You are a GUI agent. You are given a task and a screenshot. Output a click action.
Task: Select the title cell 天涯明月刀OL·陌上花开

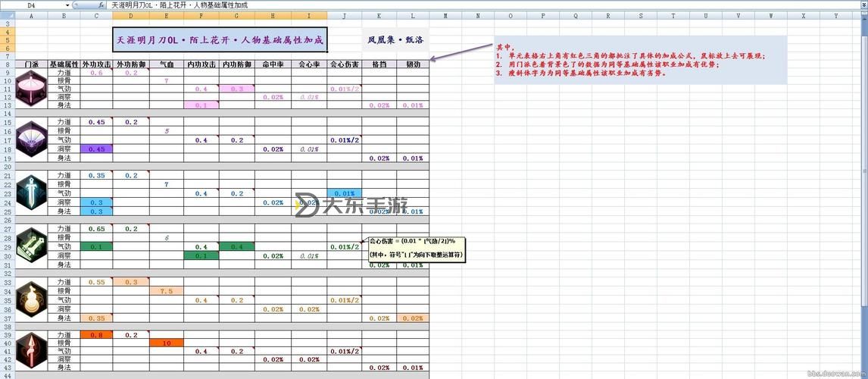[220, 40]
